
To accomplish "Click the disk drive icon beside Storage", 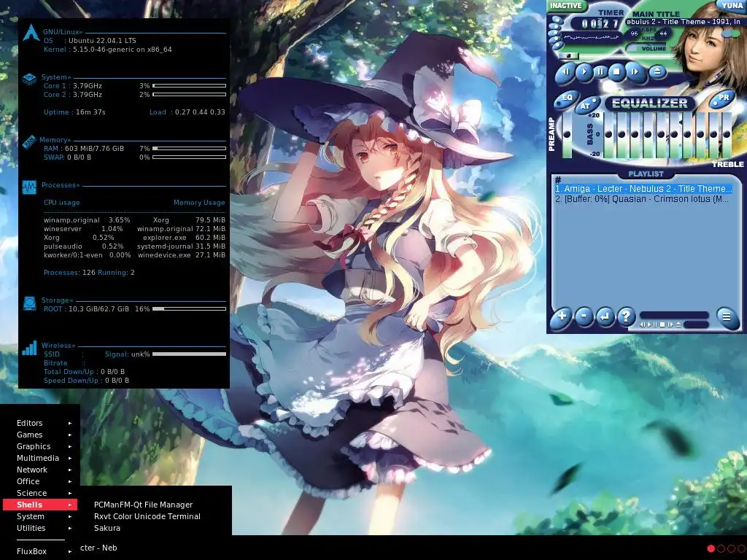I will (29, 303).
